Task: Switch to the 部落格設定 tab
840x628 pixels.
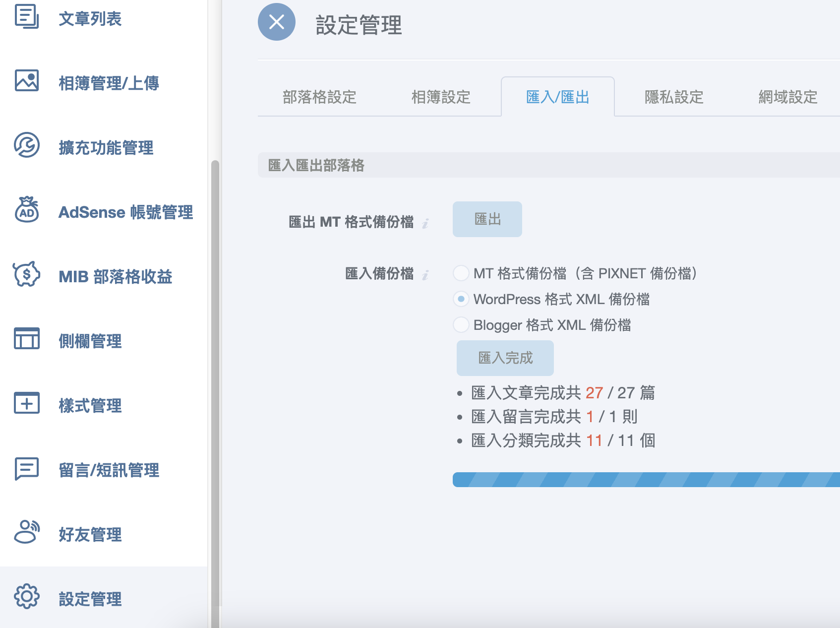Action: point(319,97)
